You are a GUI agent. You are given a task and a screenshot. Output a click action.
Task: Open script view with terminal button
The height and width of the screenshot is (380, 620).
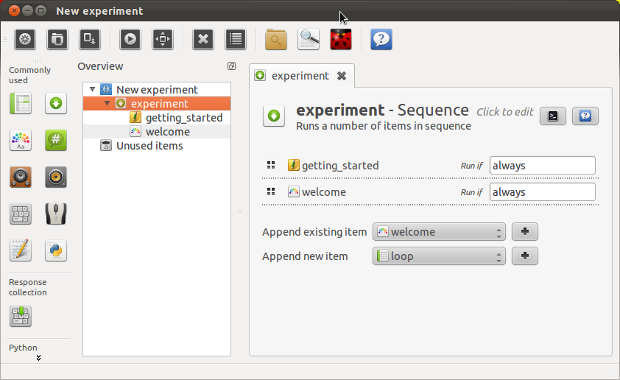click(553, 116)
